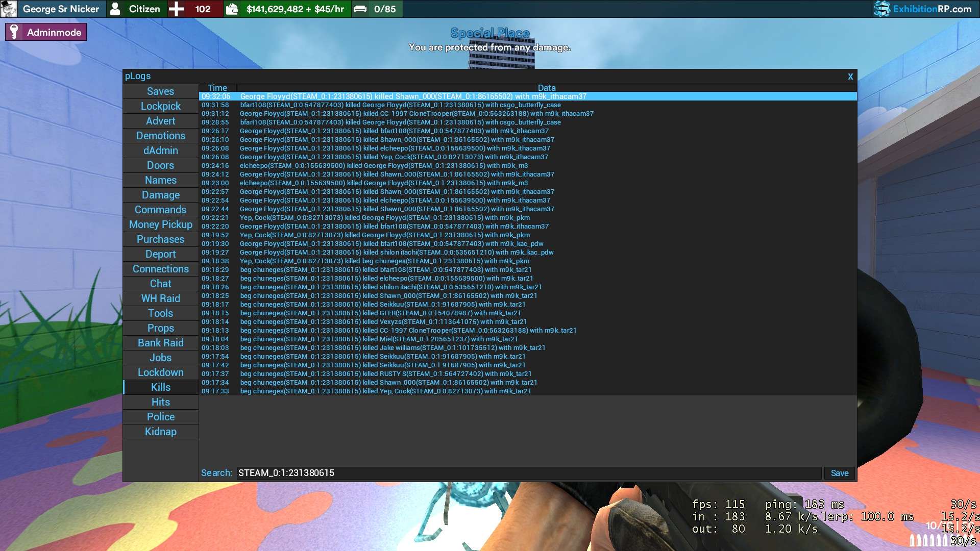Viewport: 980px width, 551px height.
Task: Show the Doors logs
Action: (x=161, y=165)
